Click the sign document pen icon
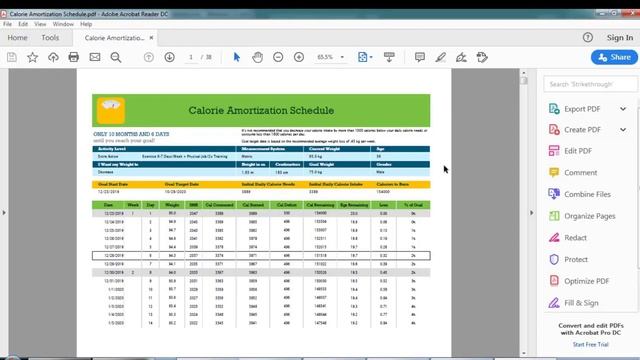 click(461, 57)
